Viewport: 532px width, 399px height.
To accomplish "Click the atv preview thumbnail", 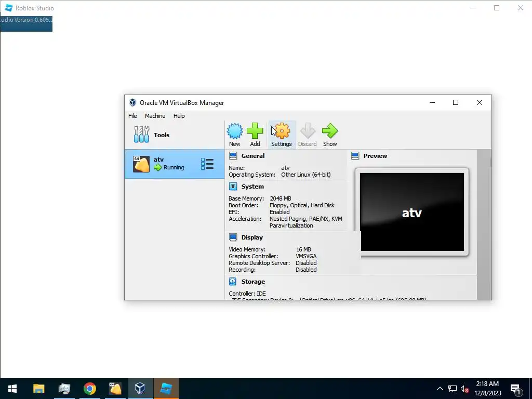I will pyautogui.click(x=412, y=212).
